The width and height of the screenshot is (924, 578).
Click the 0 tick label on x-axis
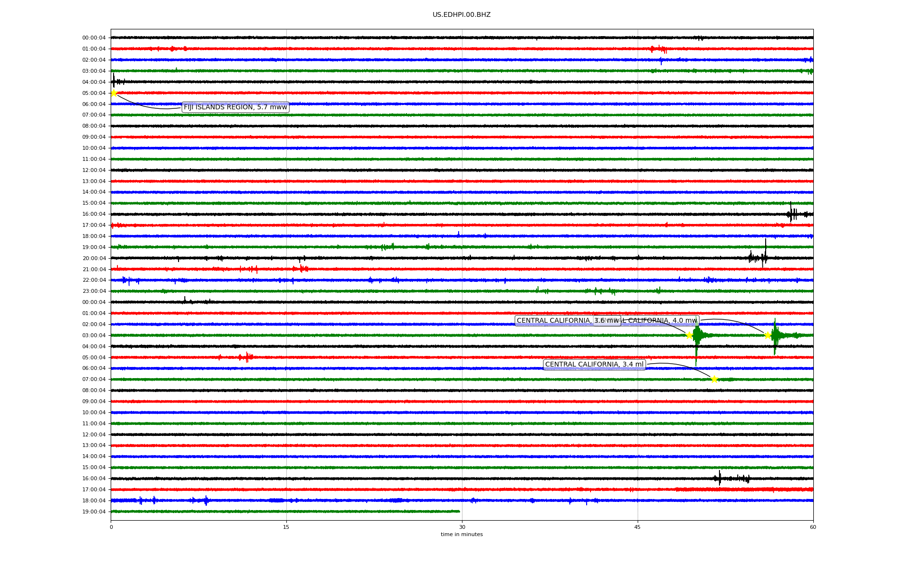(x=111, y=527)
